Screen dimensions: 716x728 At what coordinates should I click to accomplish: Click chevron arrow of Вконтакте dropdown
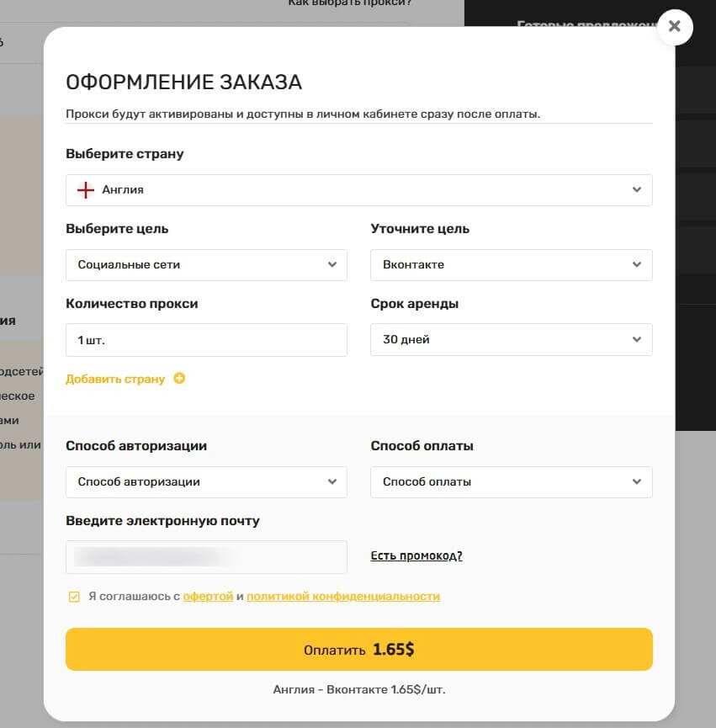coord(637,264)
